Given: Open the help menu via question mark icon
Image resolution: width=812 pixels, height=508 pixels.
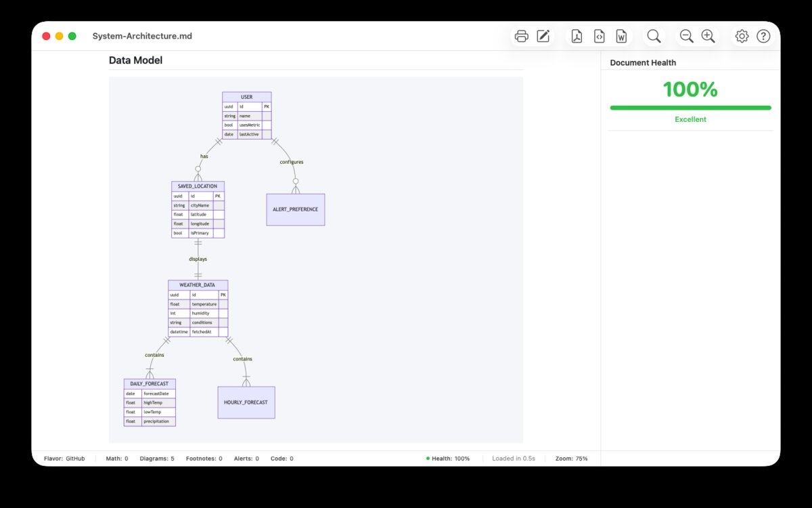Looking at the screenshot, I should [763, 36].
